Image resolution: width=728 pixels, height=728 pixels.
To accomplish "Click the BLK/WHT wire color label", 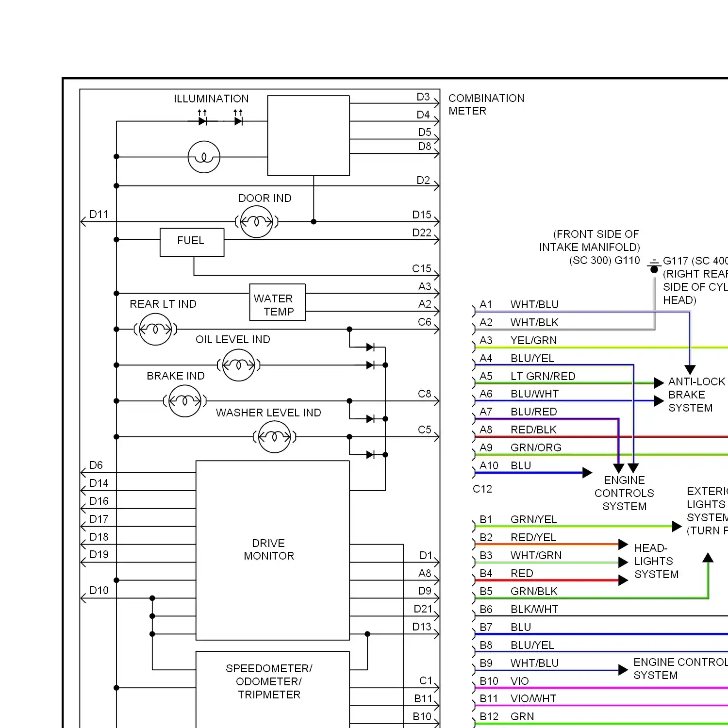I will (x=534, y=610).
